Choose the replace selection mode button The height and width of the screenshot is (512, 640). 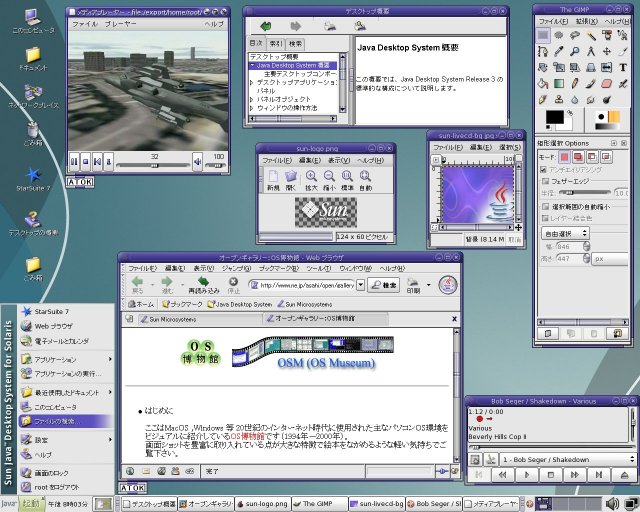tap(564, 157)
